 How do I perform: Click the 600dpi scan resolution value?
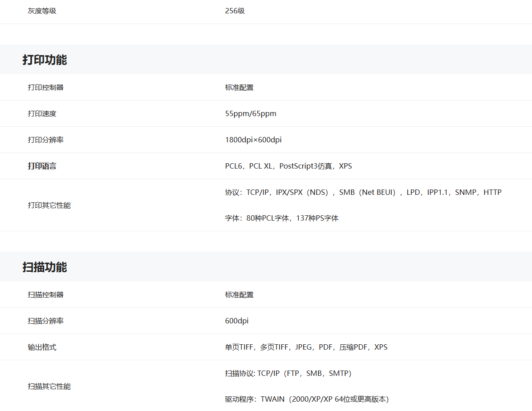click(236, 321)
